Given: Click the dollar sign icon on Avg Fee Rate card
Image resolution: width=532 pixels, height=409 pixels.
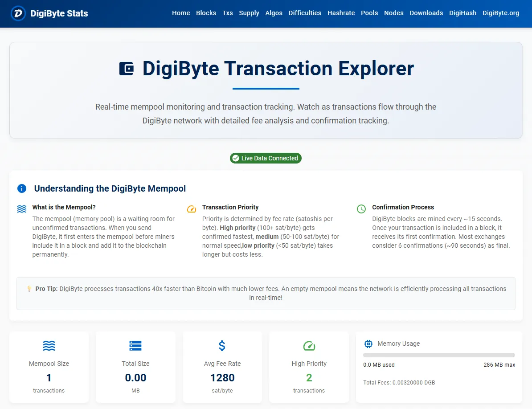Looking at the screenshot, I should 222,346.
